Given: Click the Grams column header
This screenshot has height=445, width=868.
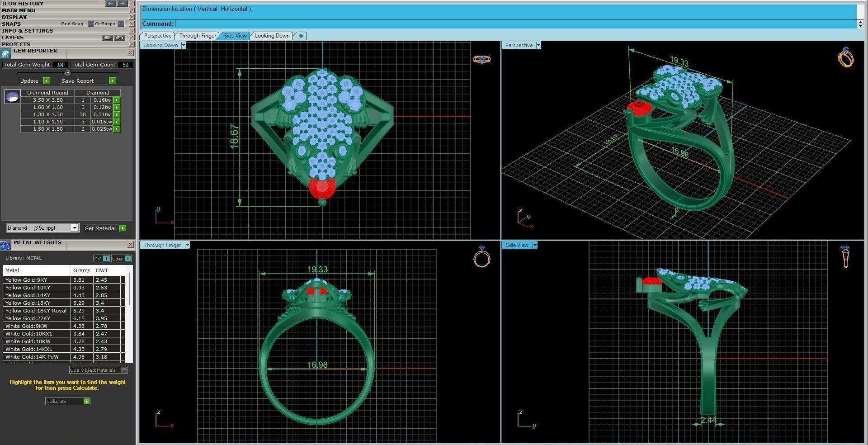Looking at the screenshot, I should tap(82, 270).
